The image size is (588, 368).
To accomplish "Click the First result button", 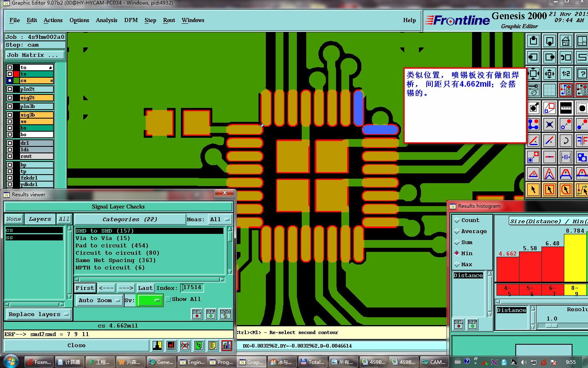I will [85, 288].
